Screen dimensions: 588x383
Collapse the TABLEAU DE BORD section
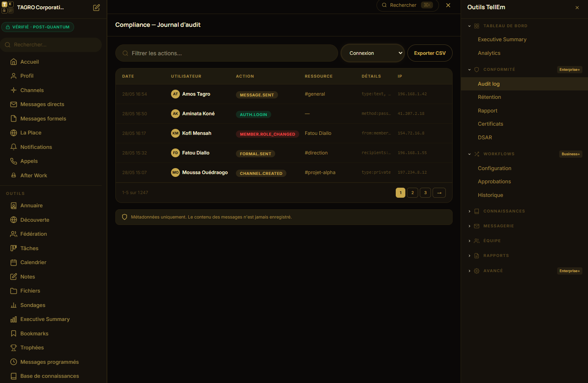(469, 26)
